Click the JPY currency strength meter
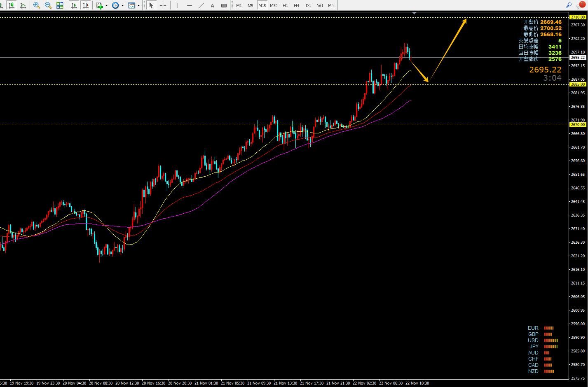The height and width of the screenshot is (387, 588). 551,347
